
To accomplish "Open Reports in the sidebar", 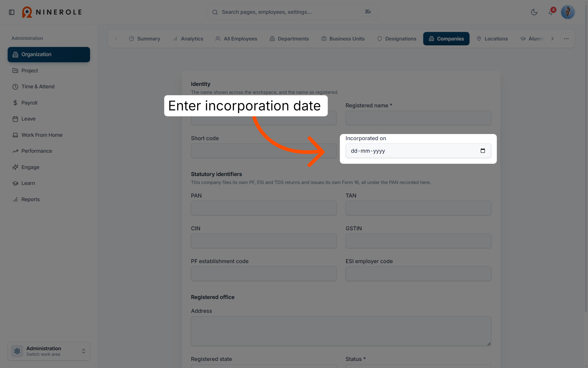I will click(x=49, y=199).
